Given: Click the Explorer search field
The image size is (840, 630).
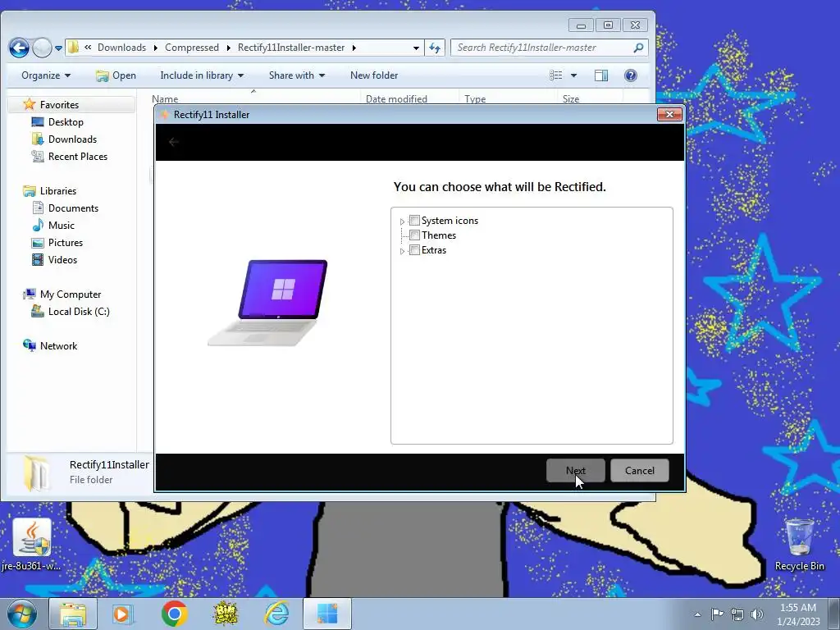Looking at the screenshot, I should (542, 48).
